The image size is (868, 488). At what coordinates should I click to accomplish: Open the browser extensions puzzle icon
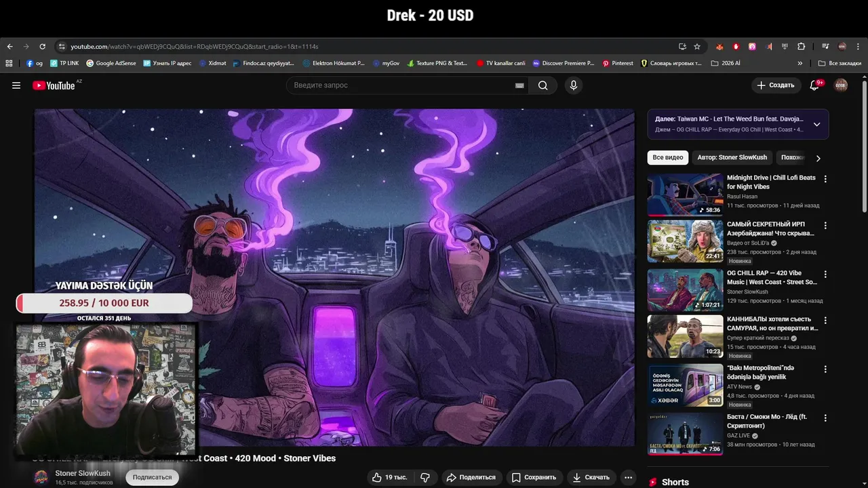802,46
